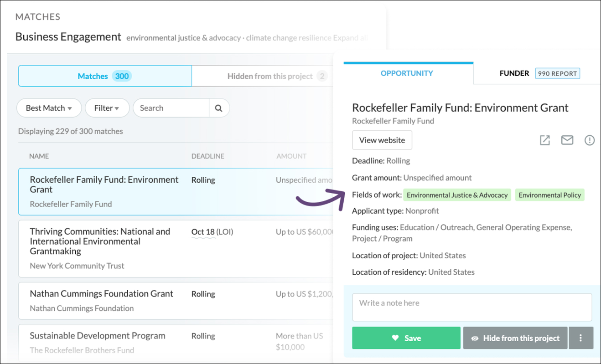Switch to the FUNDER tab
The width and height of the screenshot is (601, 364).
514,73
